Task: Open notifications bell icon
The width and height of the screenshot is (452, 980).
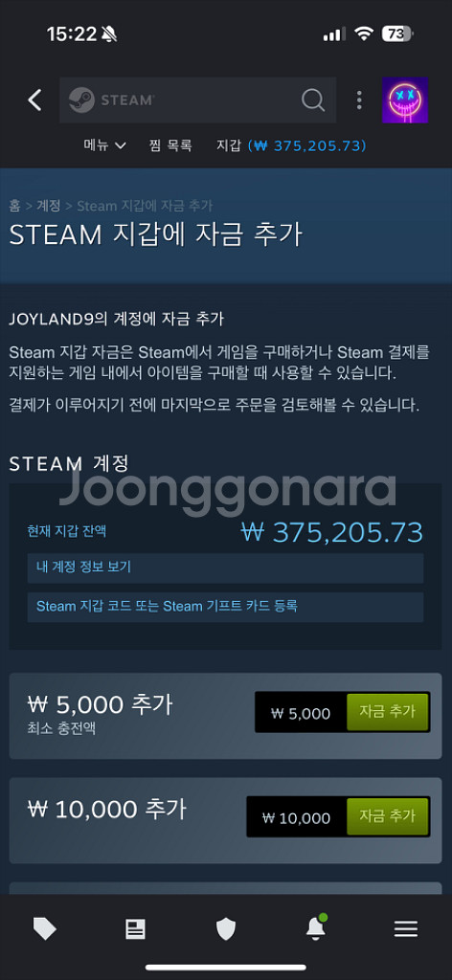Action: coord(316,928)
